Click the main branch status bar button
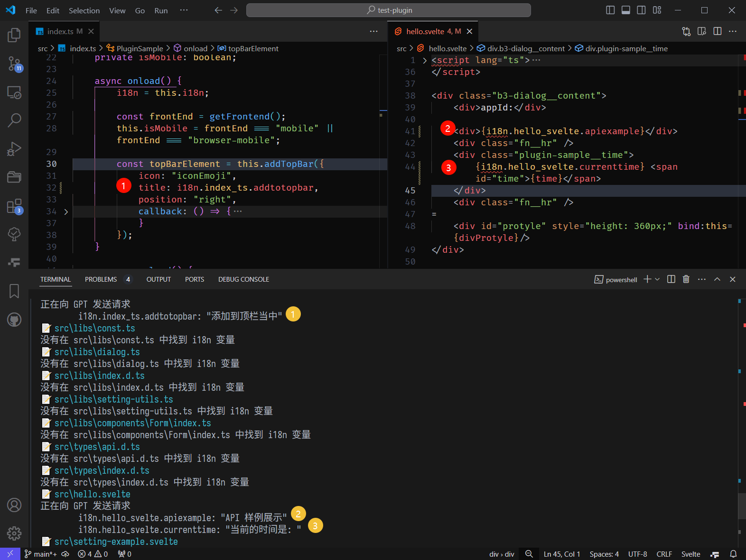 point(41,554)
